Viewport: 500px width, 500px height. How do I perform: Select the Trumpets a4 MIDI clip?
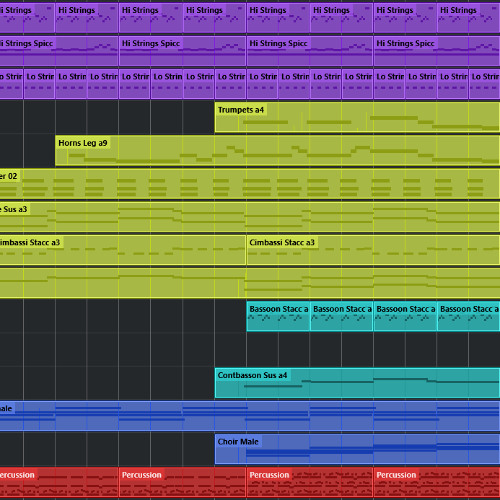pyautogui.click(x=357, y=117)
